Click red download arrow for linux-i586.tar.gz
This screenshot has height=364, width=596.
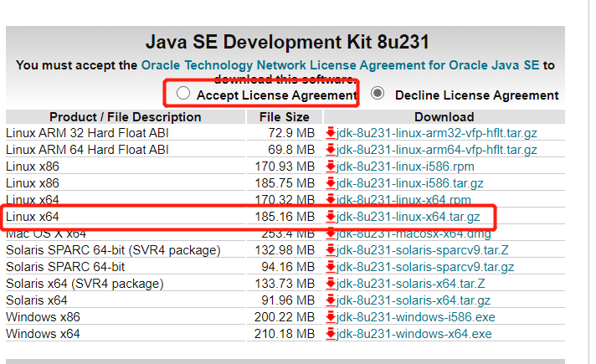click(x=331, y=183)
